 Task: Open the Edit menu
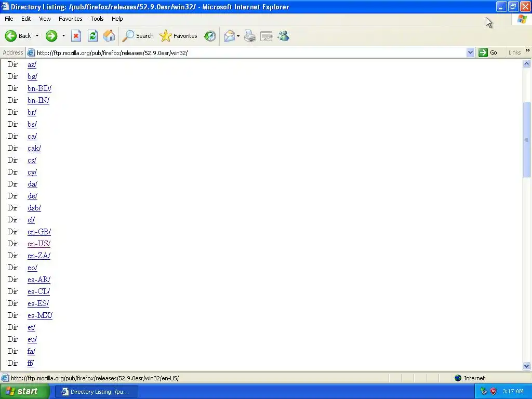tap(26, 19)
